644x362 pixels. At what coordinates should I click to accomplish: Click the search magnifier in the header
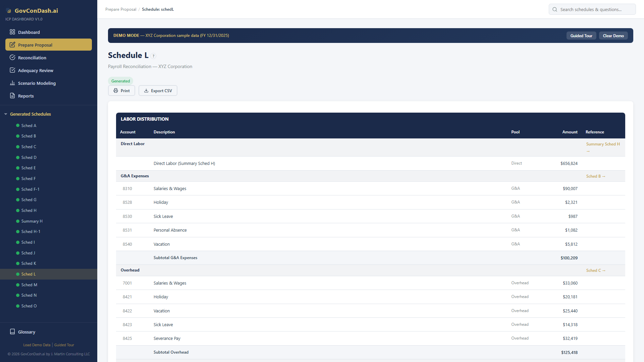tap(555, 9)
